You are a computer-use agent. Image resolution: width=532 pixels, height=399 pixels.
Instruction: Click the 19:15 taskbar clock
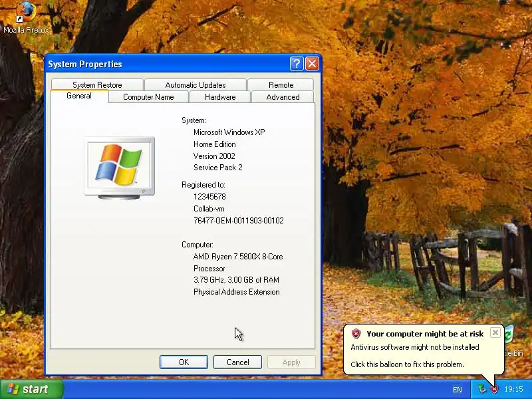tap(513, 389)
